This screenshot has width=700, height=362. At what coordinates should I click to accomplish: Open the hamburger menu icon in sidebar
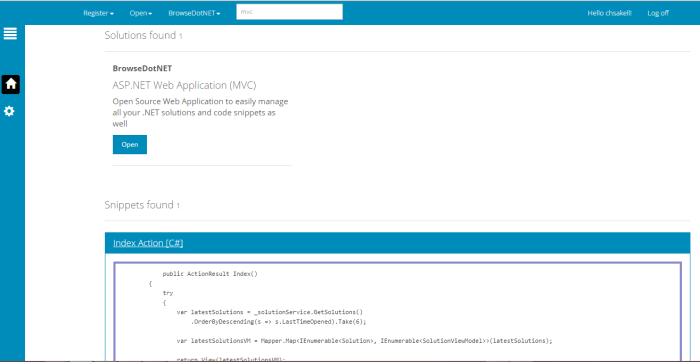click(10, 33)
